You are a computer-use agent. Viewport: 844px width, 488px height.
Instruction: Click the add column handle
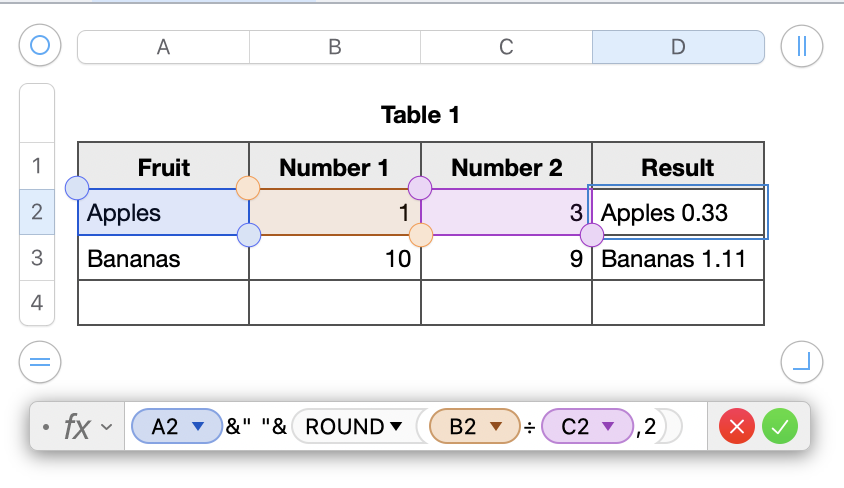(801, 46)
